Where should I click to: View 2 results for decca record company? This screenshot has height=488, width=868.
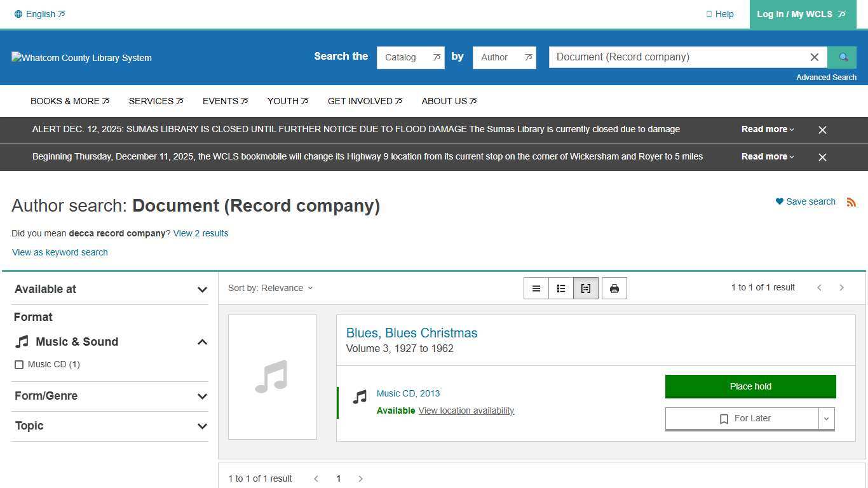200,233
